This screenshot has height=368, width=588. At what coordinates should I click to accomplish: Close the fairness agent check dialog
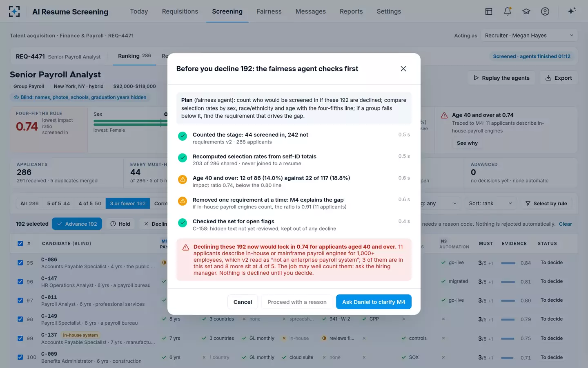point(403,69)
